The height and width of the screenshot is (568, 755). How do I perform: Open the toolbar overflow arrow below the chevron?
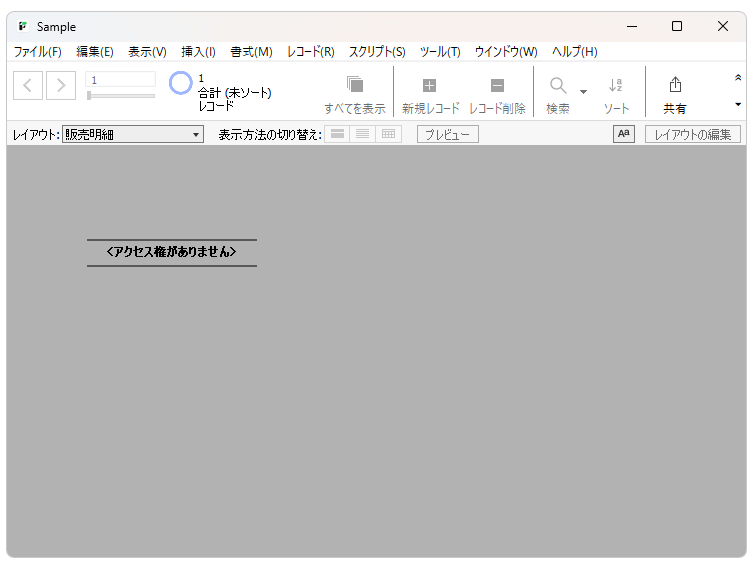[x=738, y=104]
